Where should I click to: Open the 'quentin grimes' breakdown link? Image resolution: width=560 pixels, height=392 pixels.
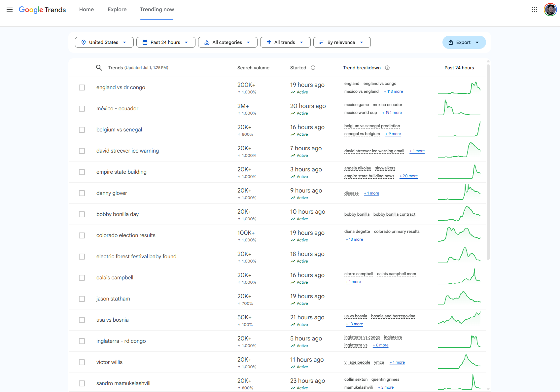point(385,379)
